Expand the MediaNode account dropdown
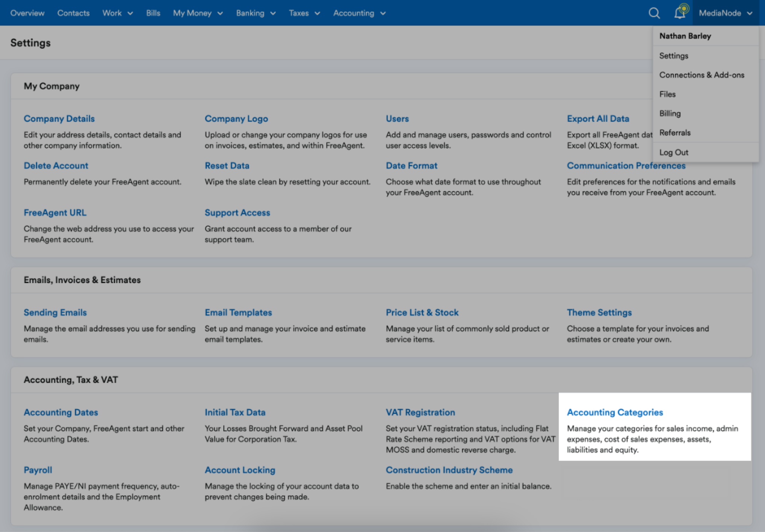 click(x=725, y=13)
